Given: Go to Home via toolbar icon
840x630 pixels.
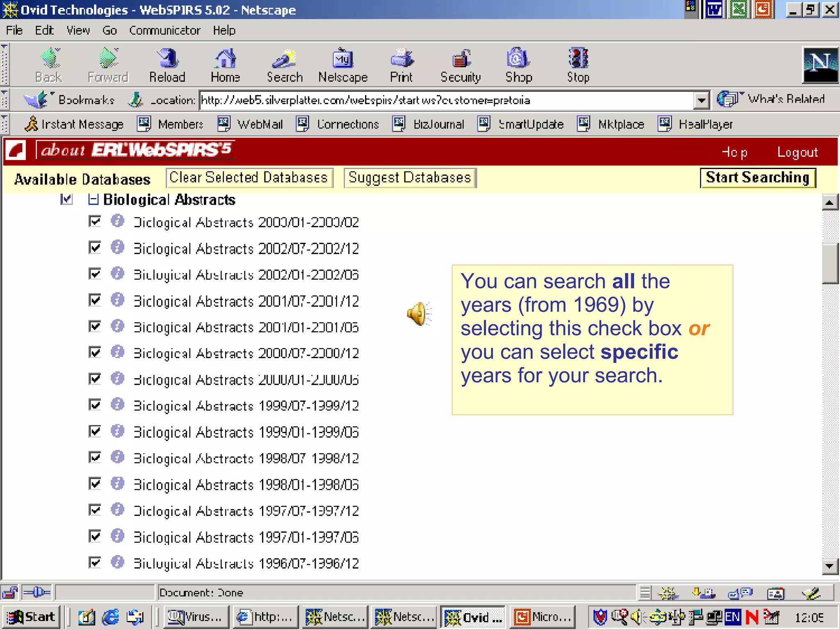Looking at the screenshot, I should [225, 59].
